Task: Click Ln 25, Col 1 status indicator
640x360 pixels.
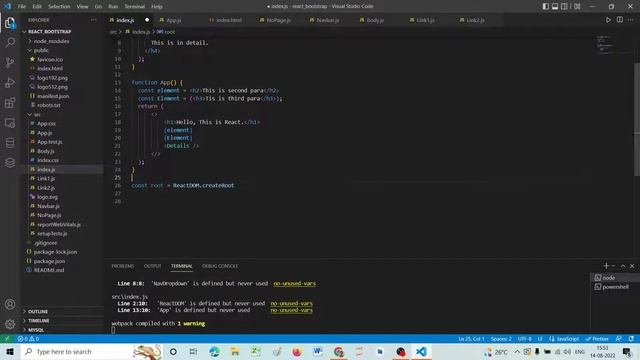Action: pyautogui.click(x=471, y=339)
